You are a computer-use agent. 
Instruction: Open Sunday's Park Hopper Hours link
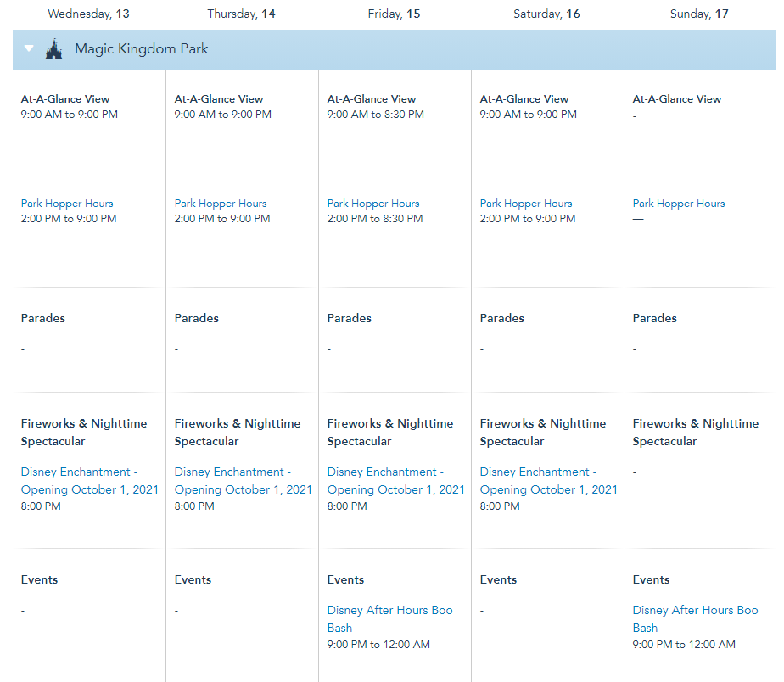tap(679, 204)
